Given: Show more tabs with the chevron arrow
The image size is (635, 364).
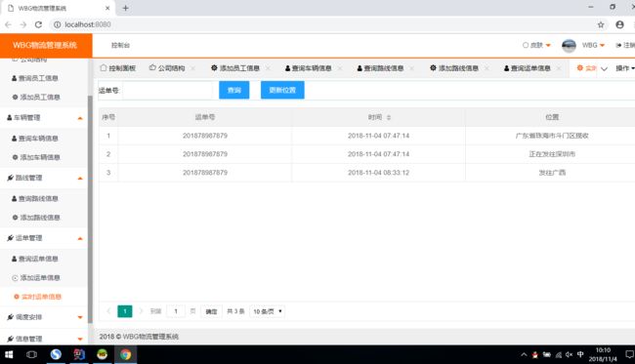Looking at the screenshot, I should click(x=604, y=68).
